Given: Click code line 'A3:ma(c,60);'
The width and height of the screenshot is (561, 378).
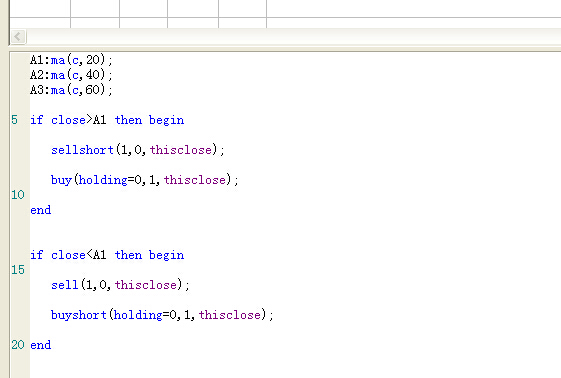Looking at the screenshot, I should tap(71, 90).
